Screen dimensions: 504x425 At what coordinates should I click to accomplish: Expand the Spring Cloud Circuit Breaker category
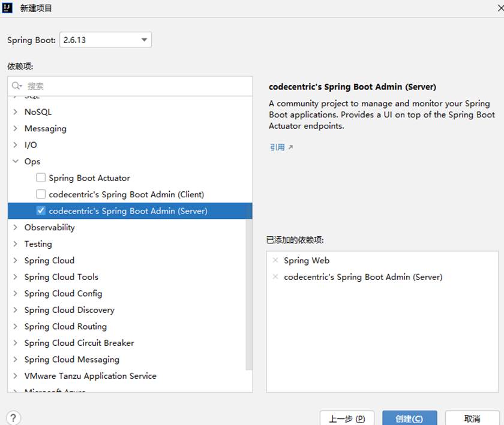pyautogui.click(x=15, y=343)
